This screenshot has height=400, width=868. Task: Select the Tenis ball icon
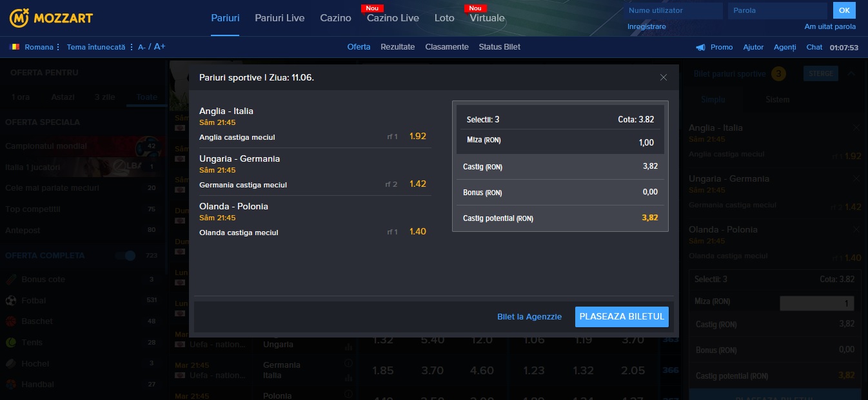click(x=11, y=343)
